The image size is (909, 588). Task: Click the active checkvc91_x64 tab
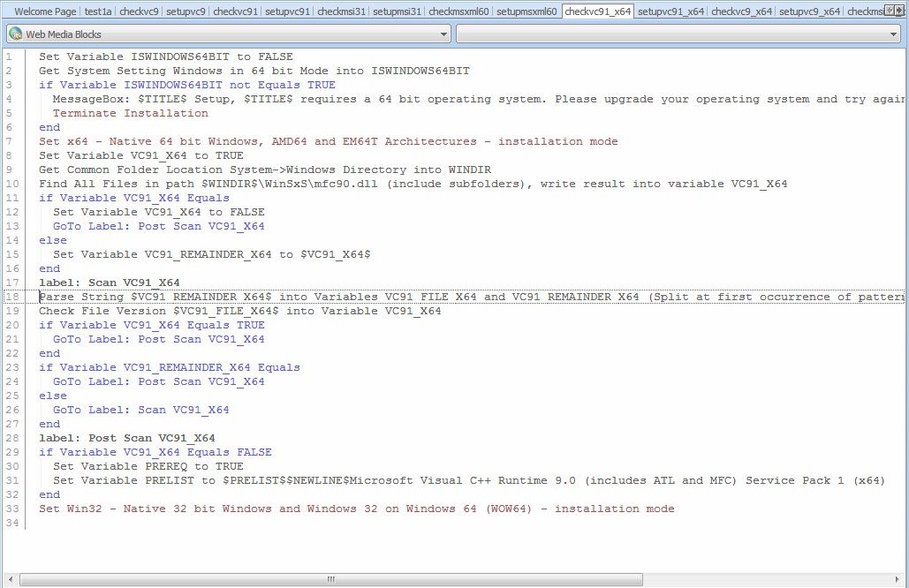click(598, 11)
